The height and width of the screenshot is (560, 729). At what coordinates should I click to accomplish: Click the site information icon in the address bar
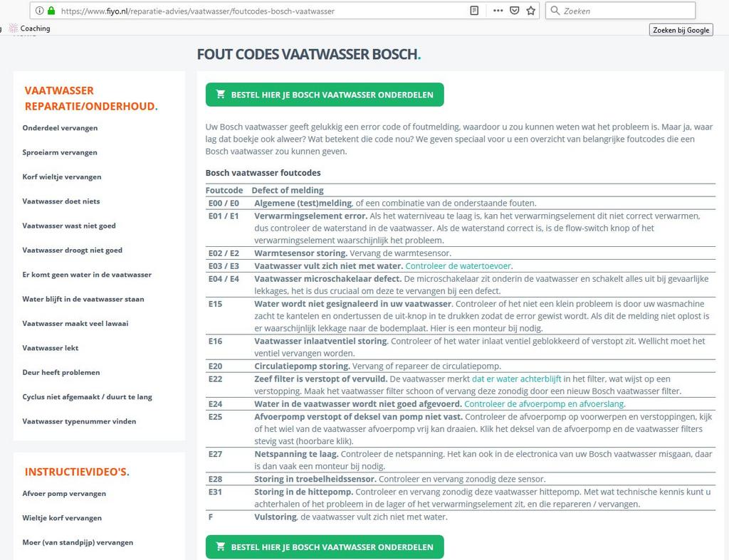(x=40, y=11)
